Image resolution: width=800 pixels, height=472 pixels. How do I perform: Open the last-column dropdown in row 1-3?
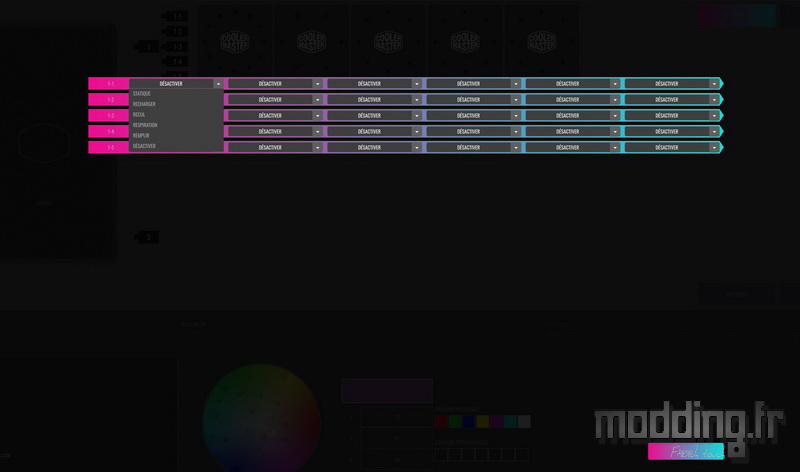(672, 116)
